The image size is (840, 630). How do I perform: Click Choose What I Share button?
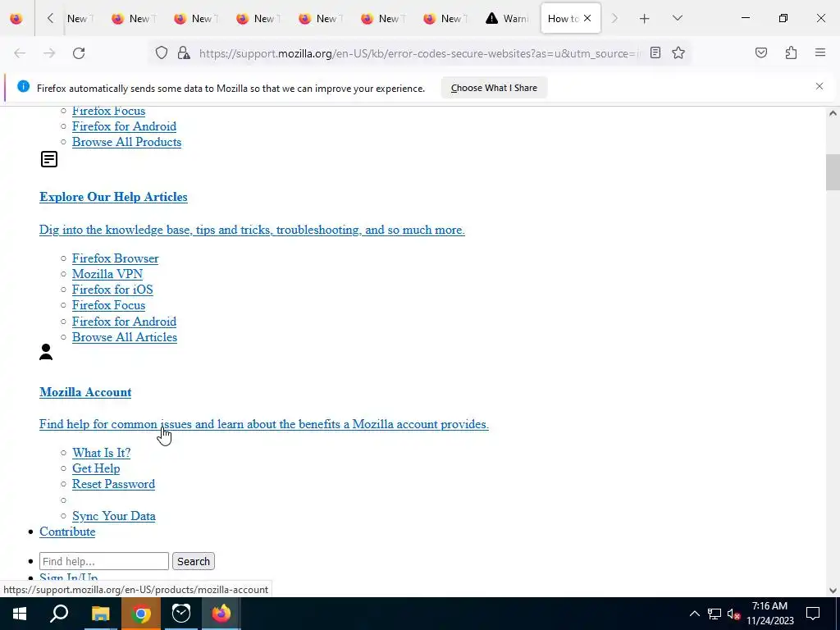point(494,88)
